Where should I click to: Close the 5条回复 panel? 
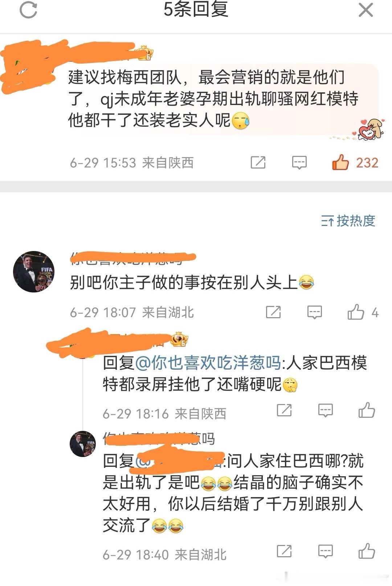click(x=366, y=10)
